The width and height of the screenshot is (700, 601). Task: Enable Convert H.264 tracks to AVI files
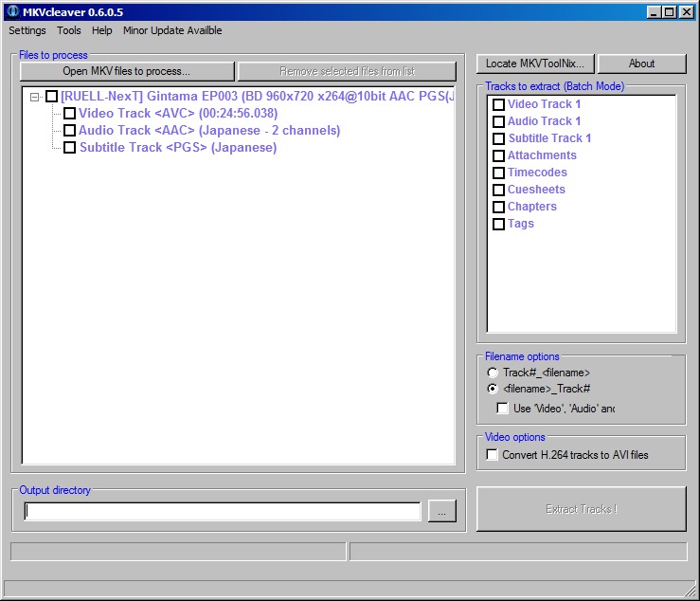(x=493, y=455)
